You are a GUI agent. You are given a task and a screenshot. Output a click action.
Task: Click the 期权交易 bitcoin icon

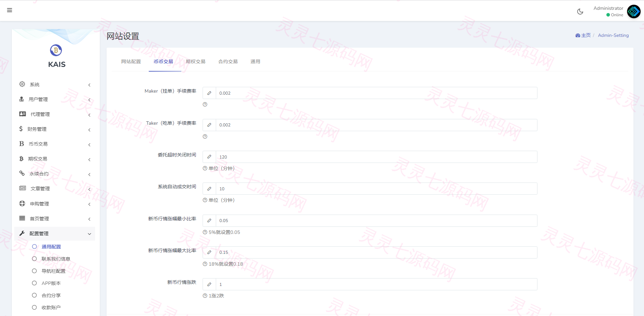[21, 159]
